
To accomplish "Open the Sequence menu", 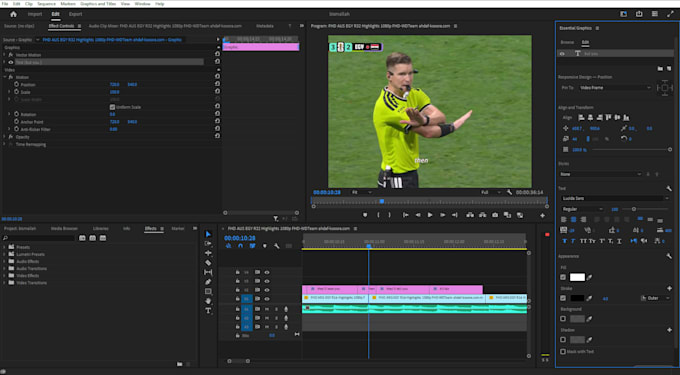I will tap(46, 4).
